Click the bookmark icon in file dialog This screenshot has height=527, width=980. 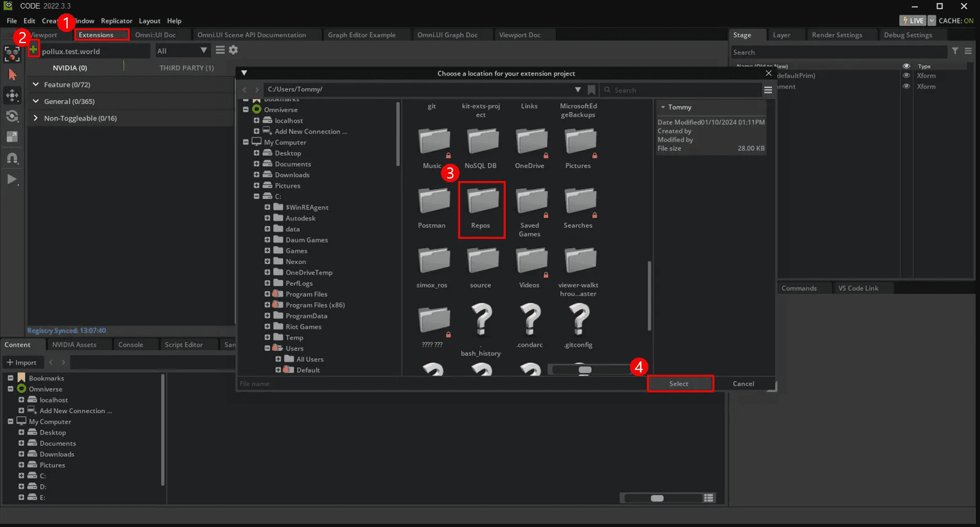tap(591, 90)
